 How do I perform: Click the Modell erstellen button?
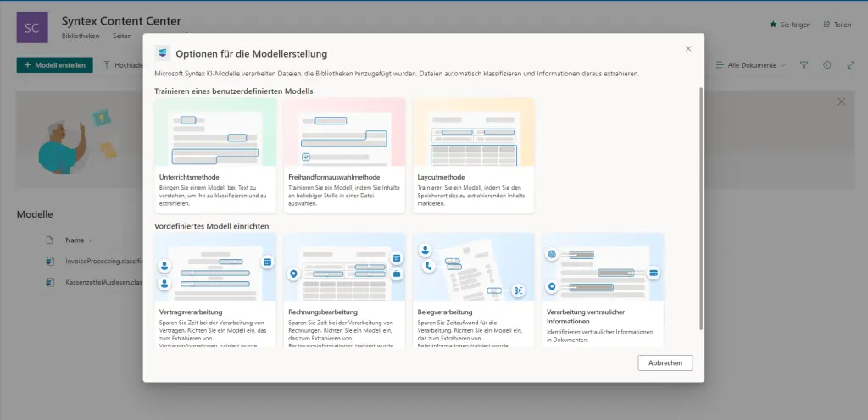[x=55, y=65]
